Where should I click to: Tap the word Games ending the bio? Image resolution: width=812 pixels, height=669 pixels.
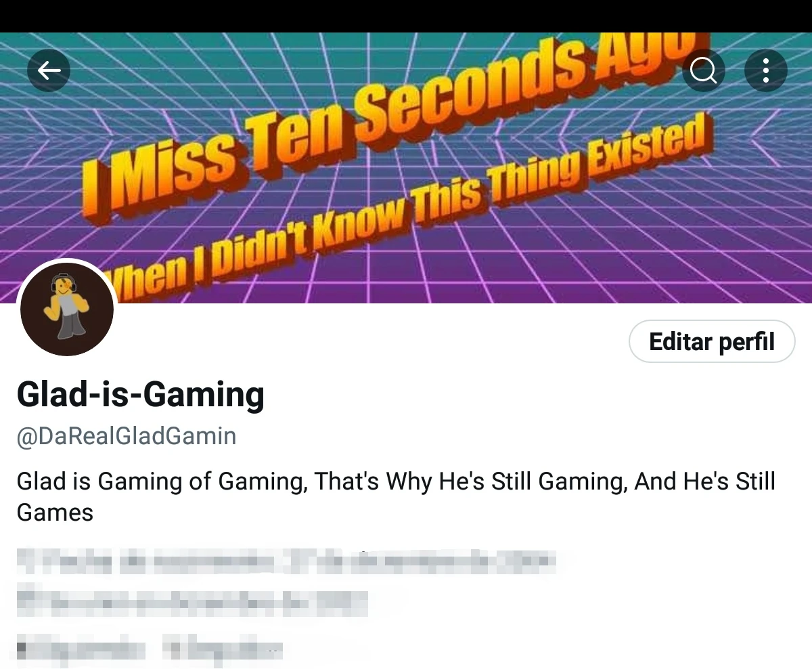(55, 513)
